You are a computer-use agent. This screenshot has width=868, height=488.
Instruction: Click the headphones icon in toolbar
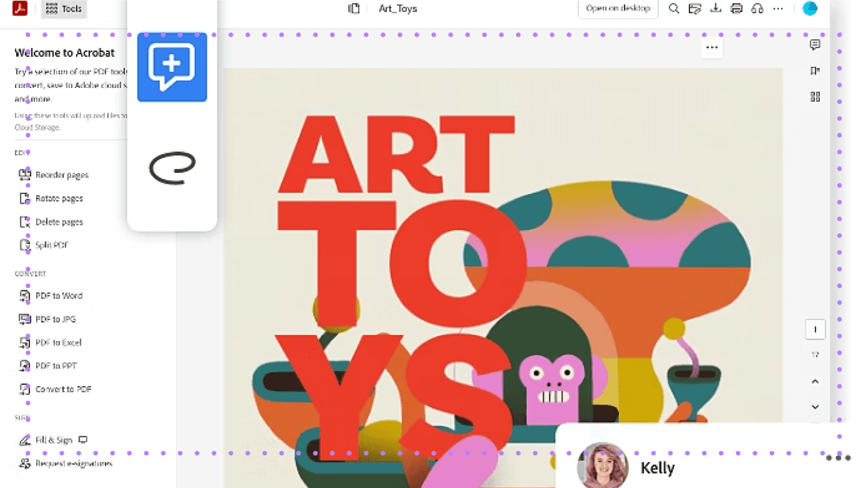coord(757,8)
